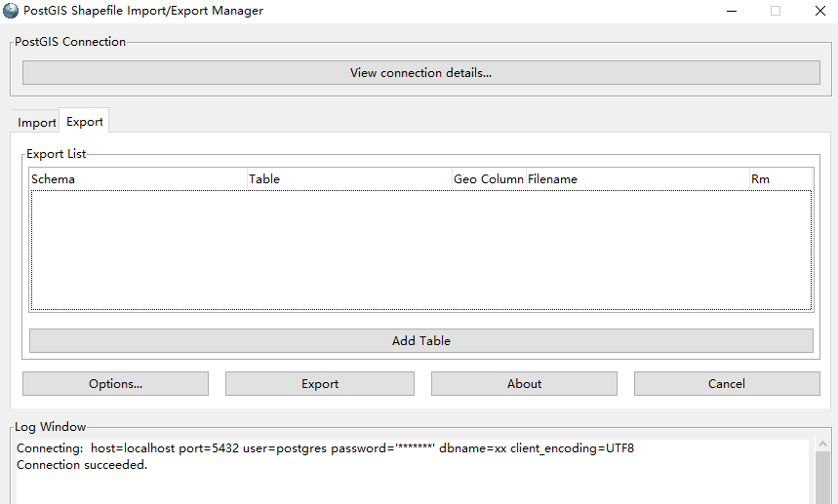Click the Log Window scrollbar thumb
The image size is (838, 504).
click(823, 478)
